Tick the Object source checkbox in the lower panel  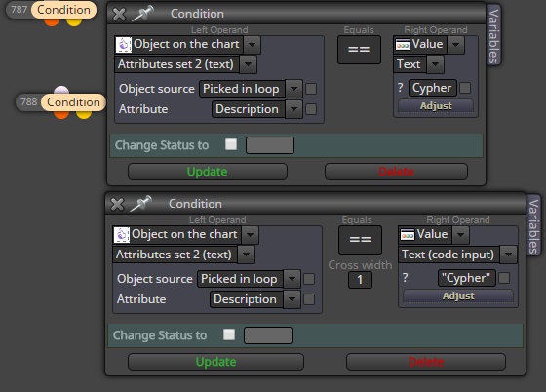[309, 279]
